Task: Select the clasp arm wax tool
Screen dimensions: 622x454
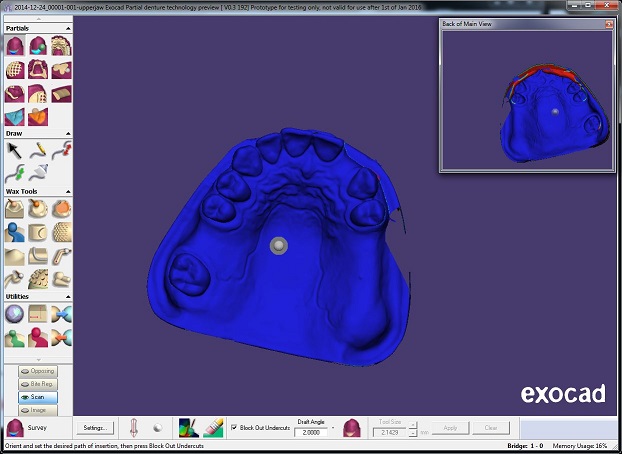Action: (15, 279)
